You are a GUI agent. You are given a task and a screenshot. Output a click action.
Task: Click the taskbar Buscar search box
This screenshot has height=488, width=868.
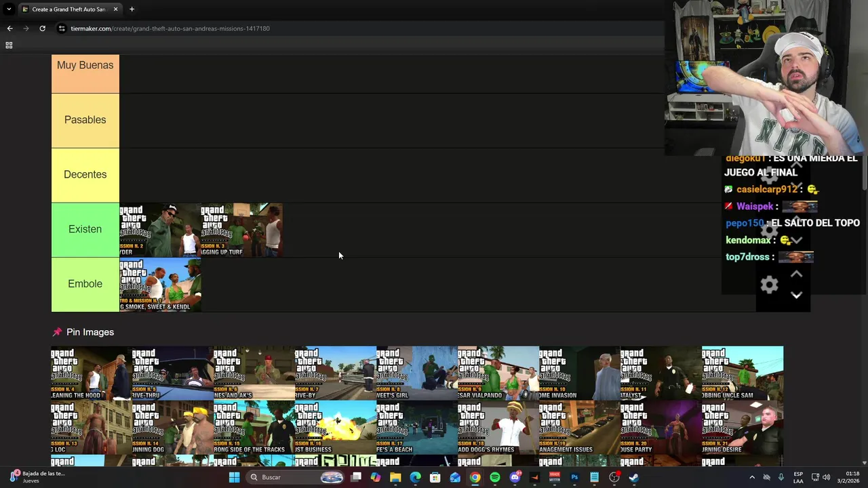296,477
